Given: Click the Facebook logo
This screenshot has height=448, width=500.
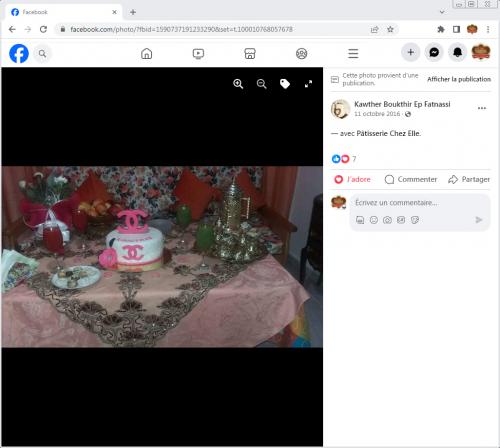Looking at the screenshot, I should pos(19,53).
